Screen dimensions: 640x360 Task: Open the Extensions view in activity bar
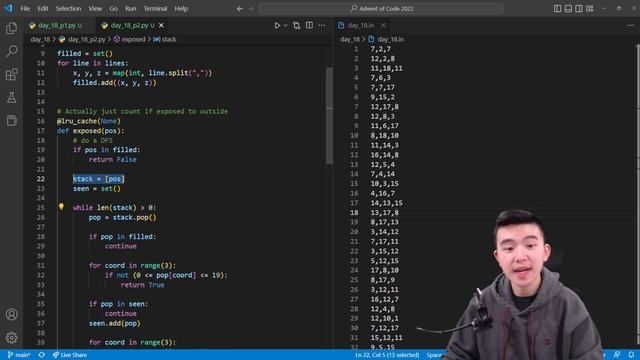[x=11, y=74]
